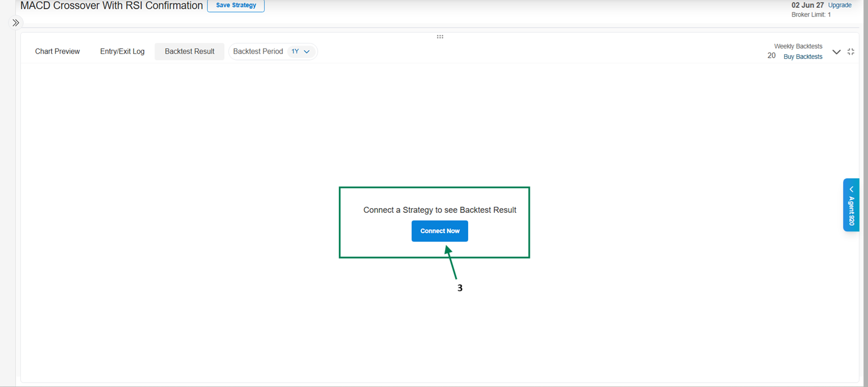Click the vertical scrollbar on right edge
The image size is (868, 387).
click(865, 192)
